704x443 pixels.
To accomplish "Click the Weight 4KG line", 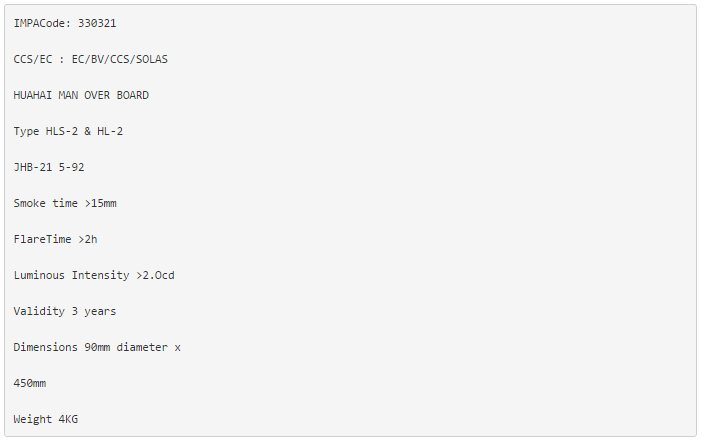I will click(x=46, y=419).
